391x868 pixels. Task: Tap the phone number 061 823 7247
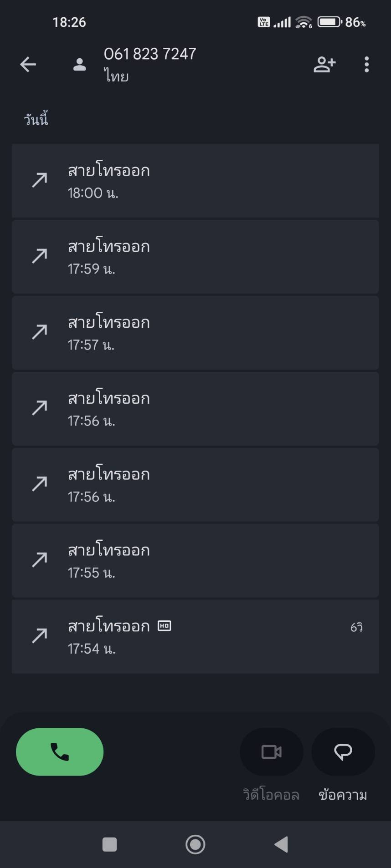[150, 54]
